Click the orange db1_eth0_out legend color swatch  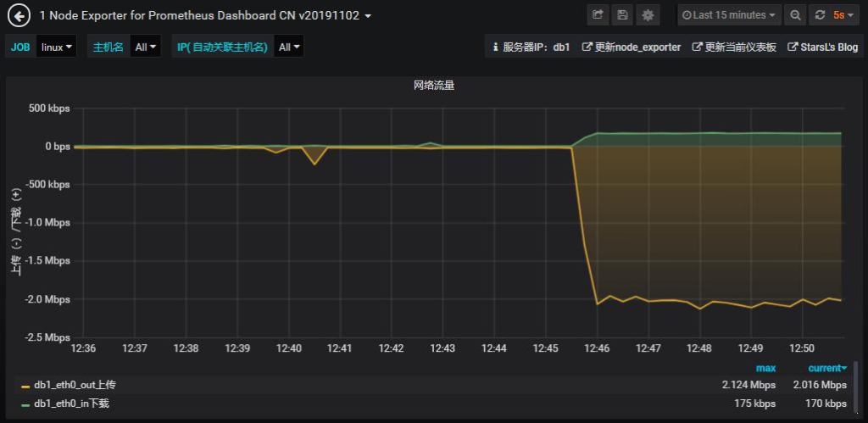pos(25,386)
